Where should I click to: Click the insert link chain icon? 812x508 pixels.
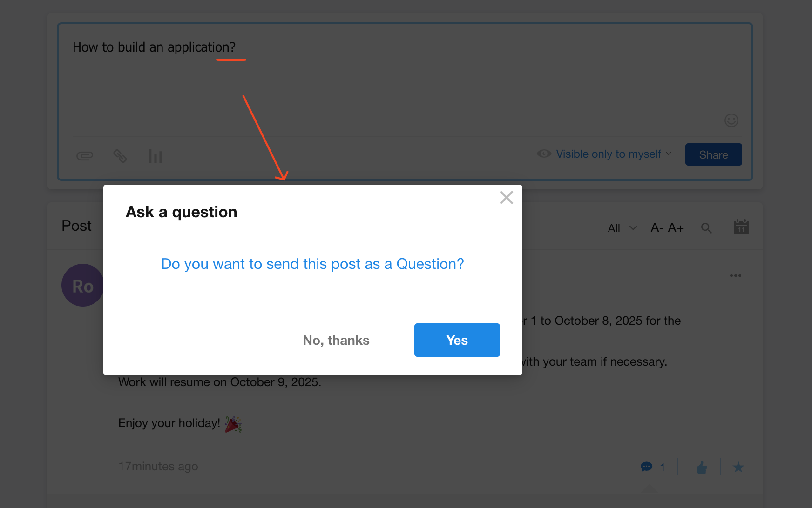(x=120, y=156)
